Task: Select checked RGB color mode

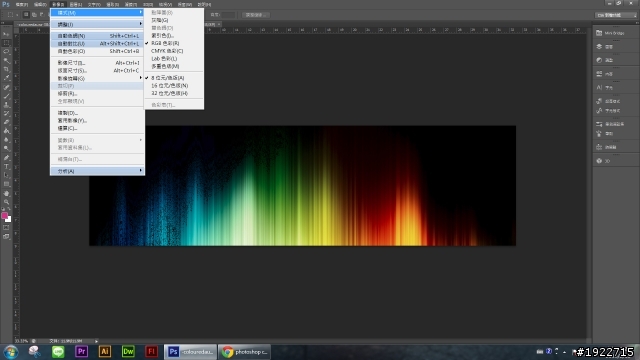Action: 174,43
